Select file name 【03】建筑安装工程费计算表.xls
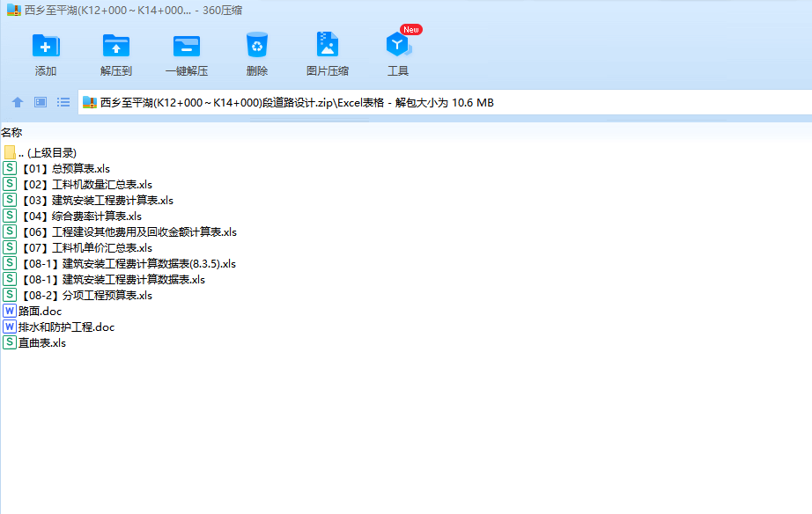Screen dimensions: 812x514 96,201
